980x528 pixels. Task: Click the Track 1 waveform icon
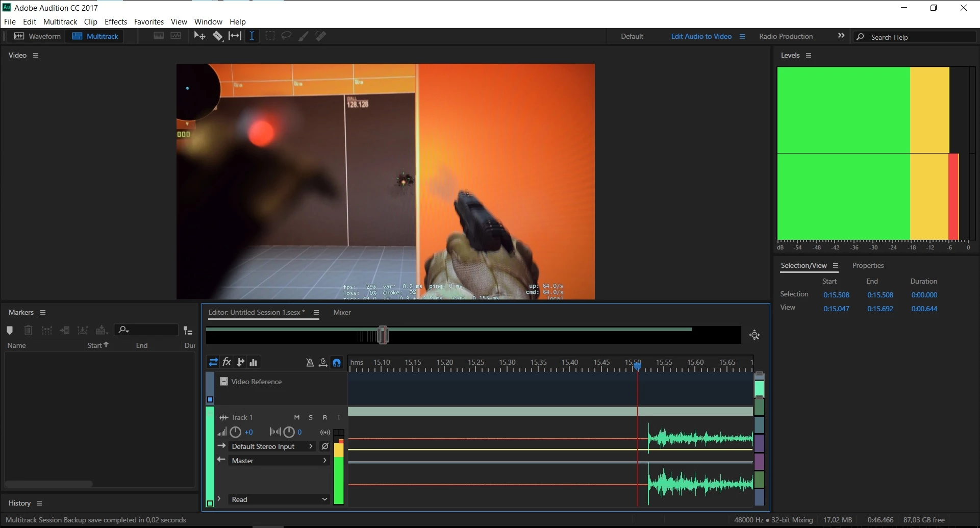pyautogui.click(x=223, y=417)
